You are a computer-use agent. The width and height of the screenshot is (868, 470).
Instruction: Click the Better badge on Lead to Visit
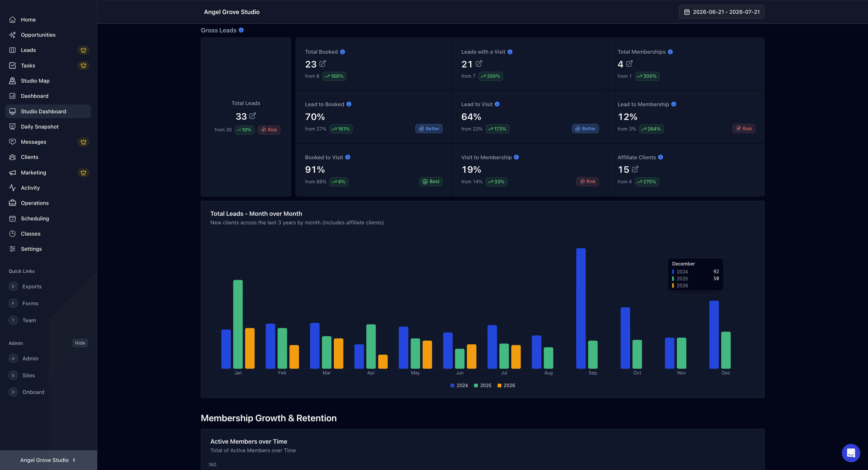point(585,129)
